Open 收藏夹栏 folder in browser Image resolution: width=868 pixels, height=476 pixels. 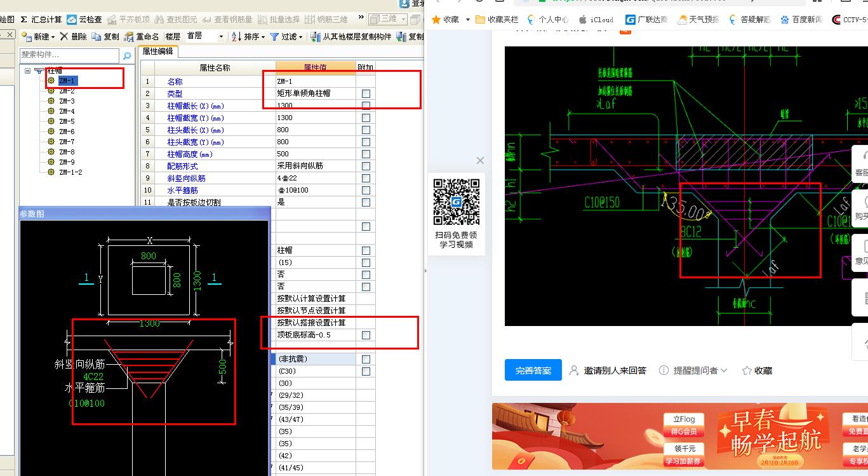pyautogui.click(x=497, y=20)
